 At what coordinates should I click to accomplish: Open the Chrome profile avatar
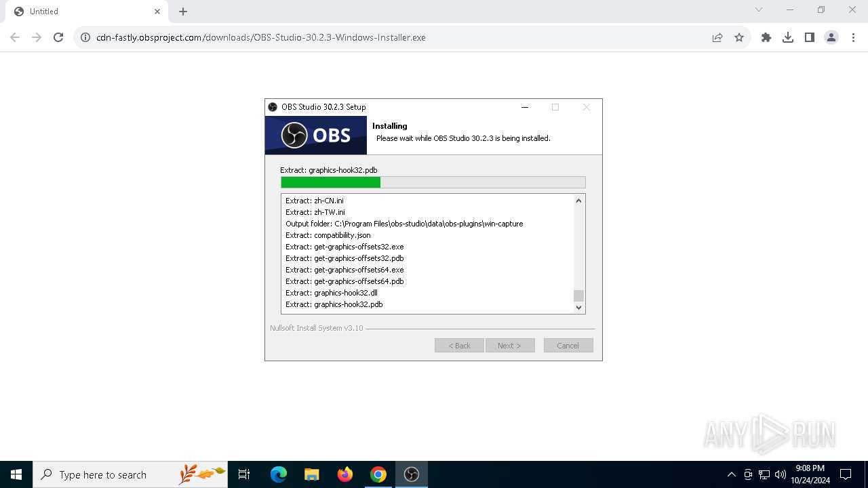[x=831, y=37]
